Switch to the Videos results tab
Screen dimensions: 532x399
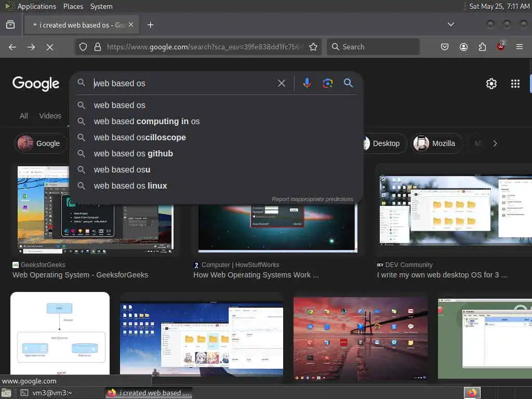[50, 116]
